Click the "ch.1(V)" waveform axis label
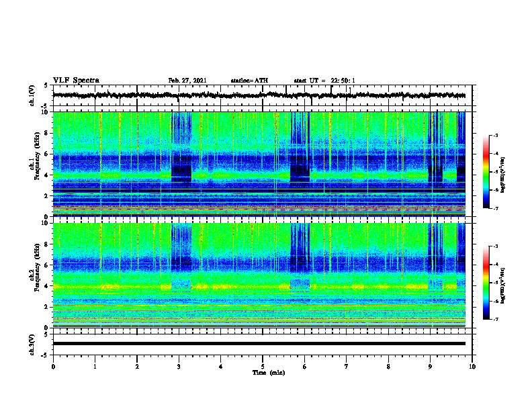This screenshot has height=411, width=532. click(x=32, y=95)
